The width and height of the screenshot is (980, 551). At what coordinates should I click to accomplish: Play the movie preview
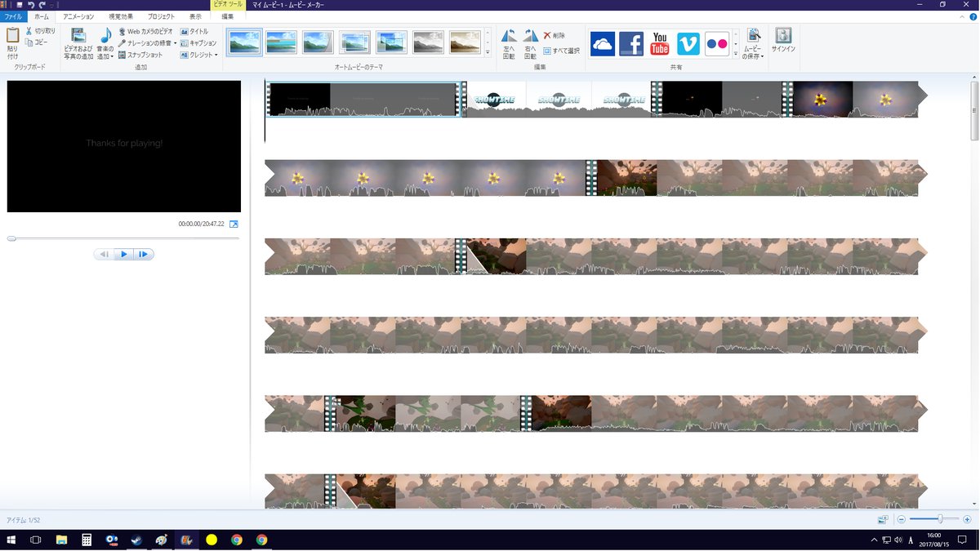(124, 255)
